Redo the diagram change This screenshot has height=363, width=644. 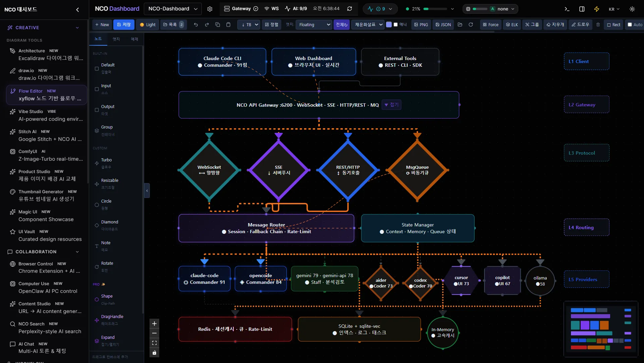207,24
